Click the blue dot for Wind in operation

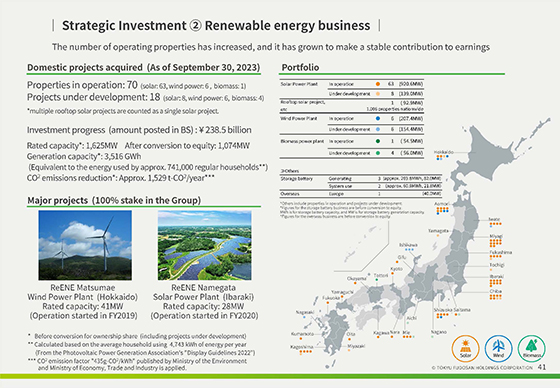378,118
